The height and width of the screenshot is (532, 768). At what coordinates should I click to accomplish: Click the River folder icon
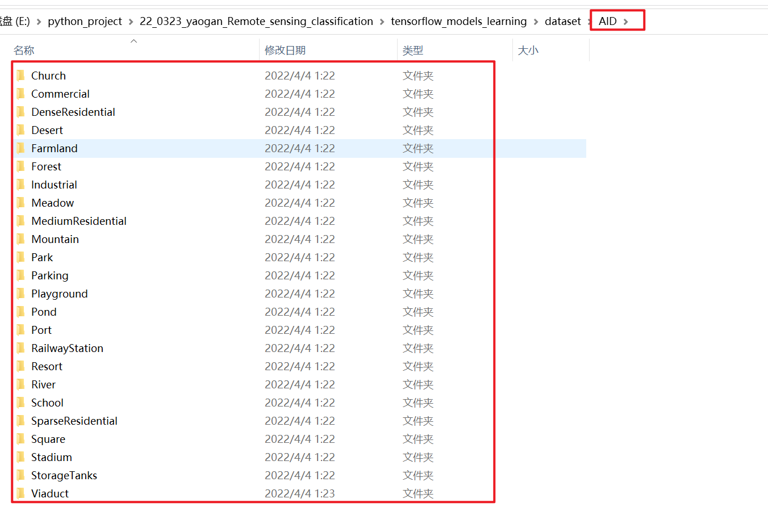20,384
